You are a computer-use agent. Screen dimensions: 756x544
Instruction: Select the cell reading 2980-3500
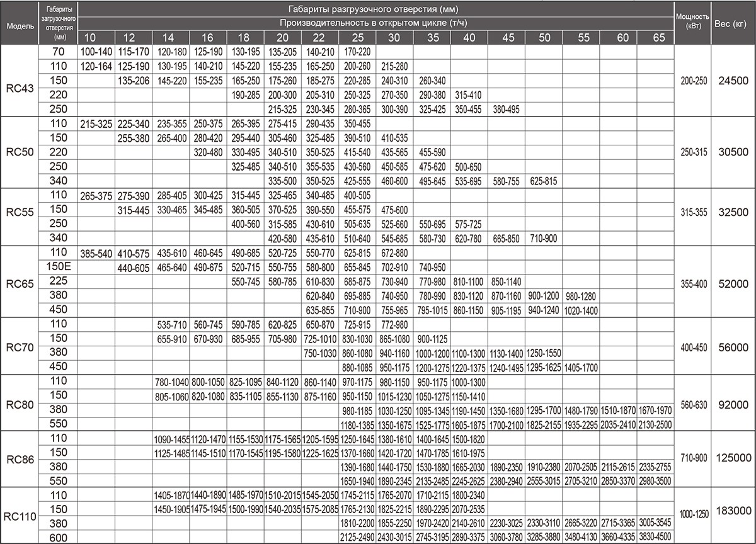(655, 480)
